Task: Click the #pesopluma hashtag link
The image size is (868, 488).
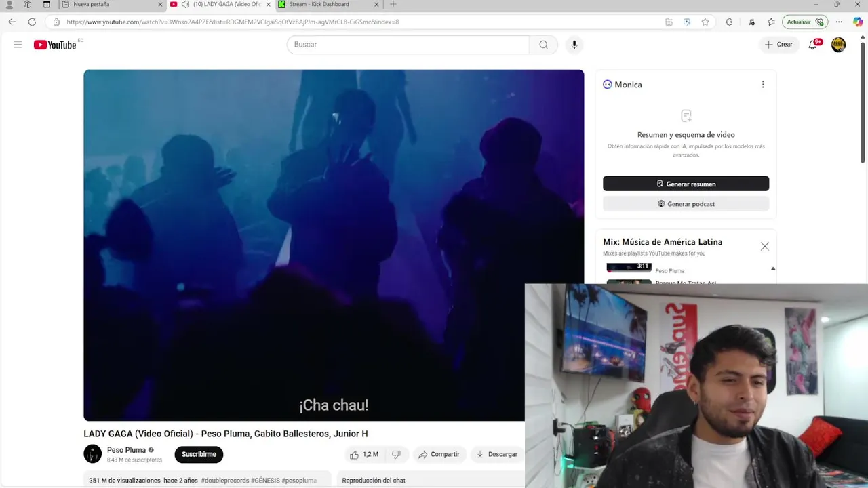Action: click(299, 481)
